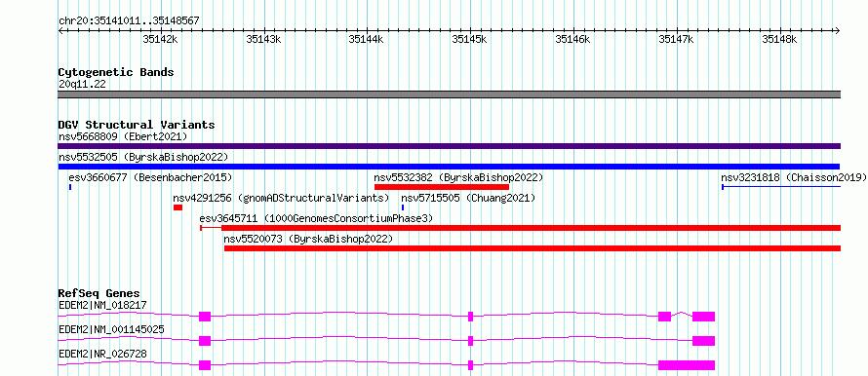Image resolution: width=868 pixels, height=376 pixels.
Task: Open esv3645711 (1000GenomesConsortiumPhase3) label
Action: coord(316,218)
